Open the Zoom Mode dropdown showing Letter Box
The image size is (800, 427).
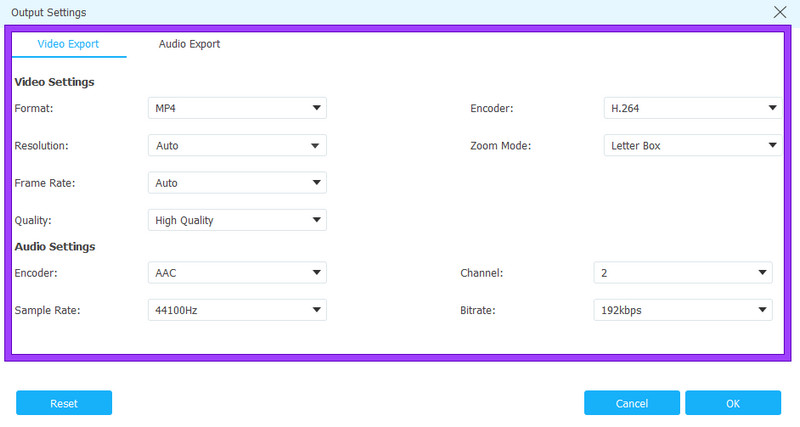click(693, 146)
